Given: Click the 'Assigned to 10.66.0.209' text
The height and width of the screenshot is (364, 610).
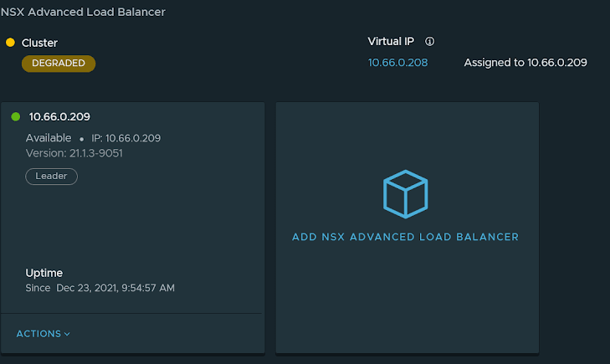Looking at the screenshot, I should (525, 63).
